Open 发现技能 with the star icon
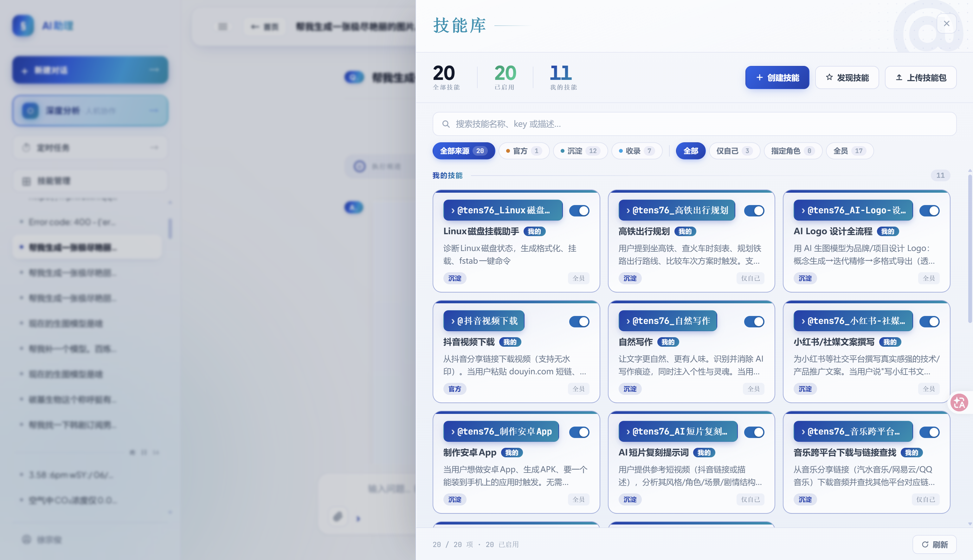Screen dimensions: 973x560 click(x=847, y=78)
